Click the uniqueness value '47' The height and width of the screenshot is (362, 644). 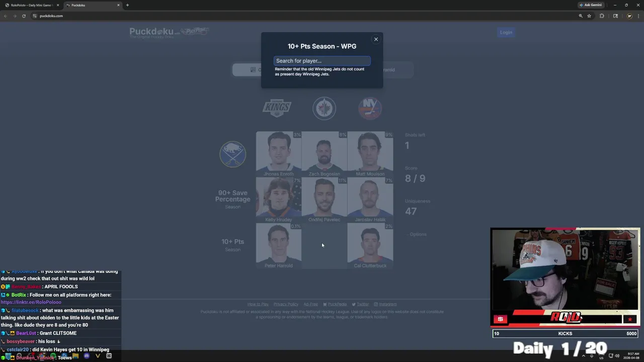point(411,211)
